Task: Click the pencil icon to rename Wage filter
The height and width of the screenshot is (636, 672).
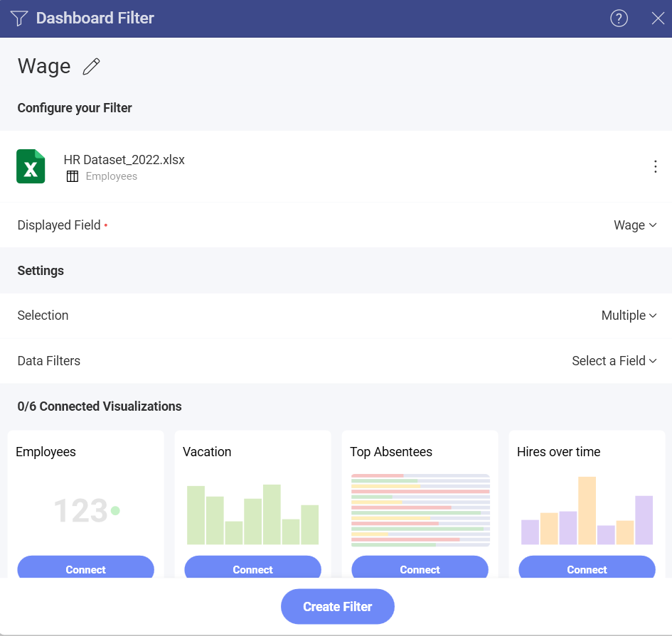Action: 91,67
